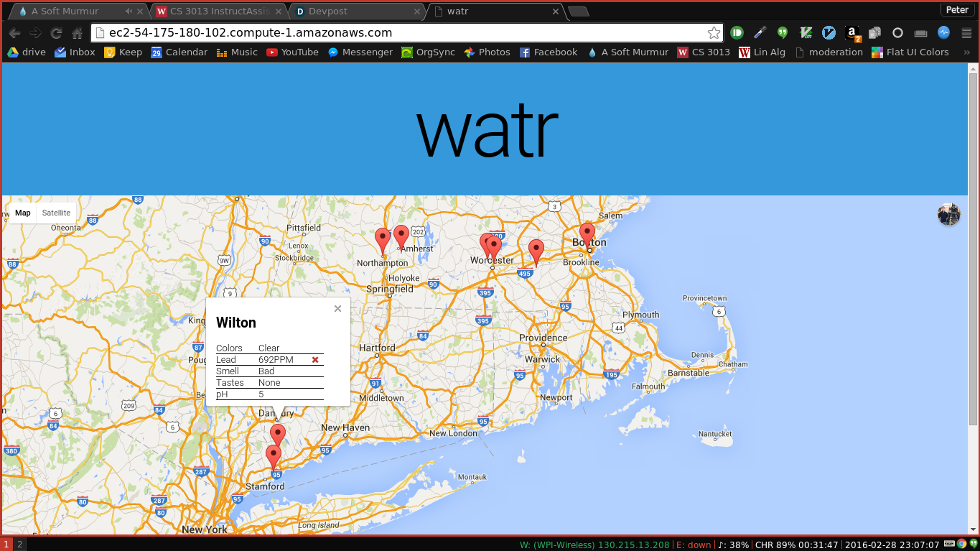This screenshot has width=980, height=551.
Task: Click the map marker near Amherst
Action: (x=401, y=237)
